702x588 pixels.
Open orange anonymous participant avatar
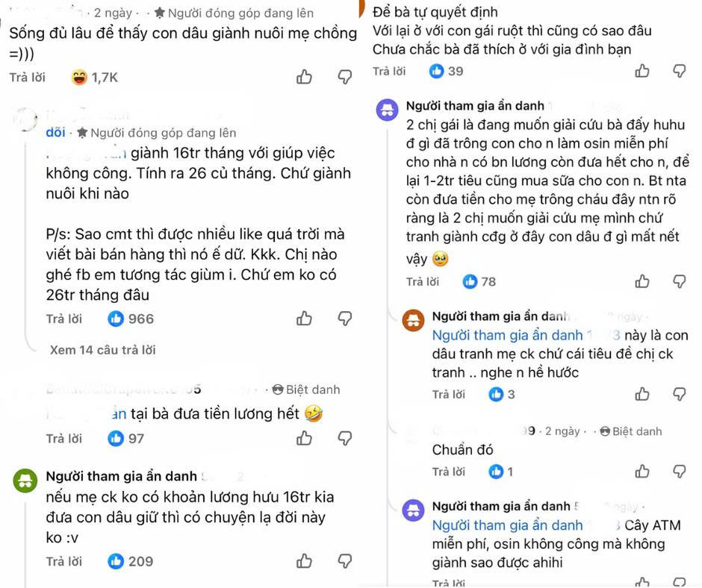click(x=413, y=320)
